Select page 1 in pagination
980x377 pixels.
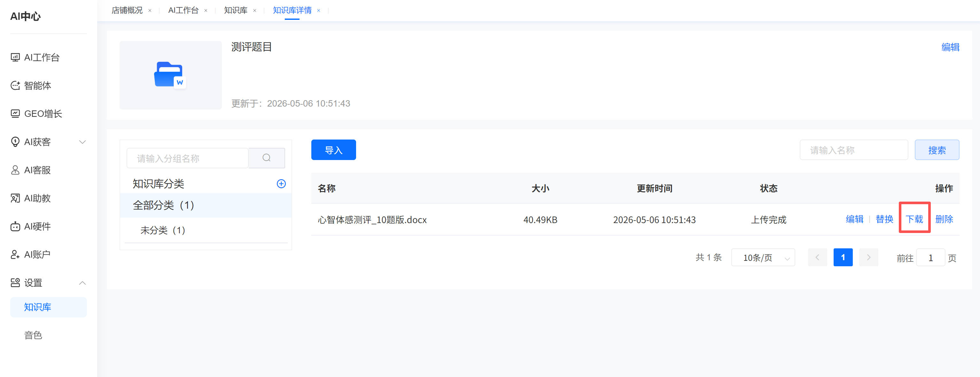click(x=843, y=258)
